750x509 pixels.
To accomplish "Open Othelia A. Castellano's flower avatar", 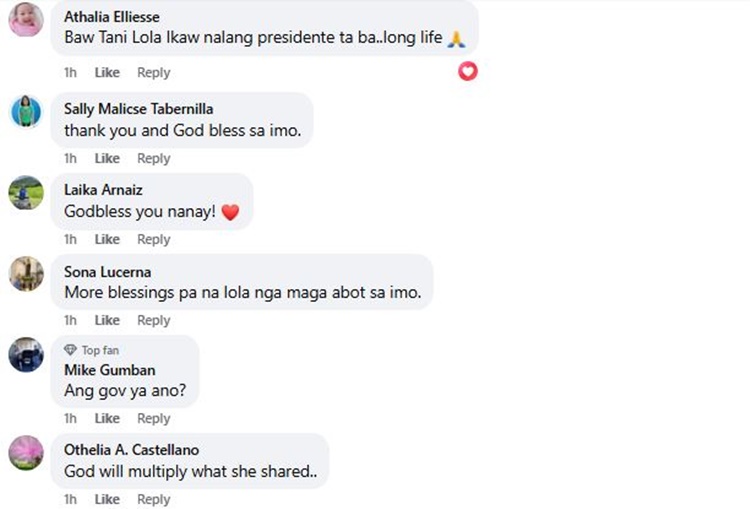I will tap(26, 452).
